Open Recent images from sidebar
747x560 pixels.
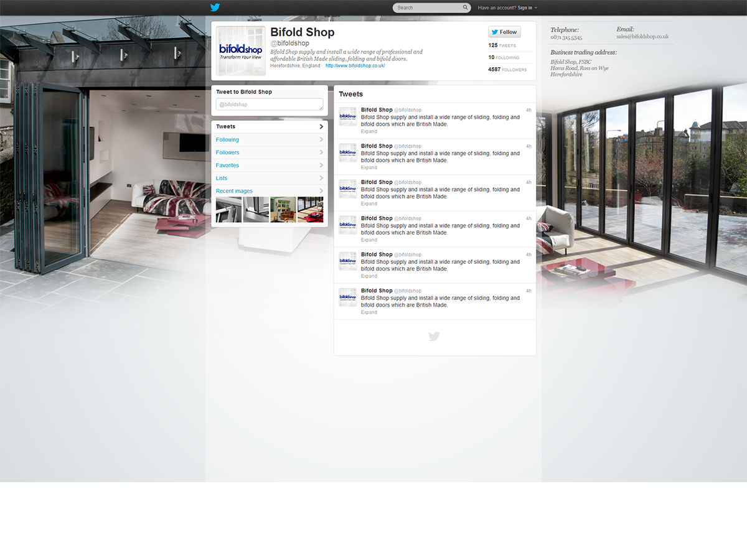point(270,190)
